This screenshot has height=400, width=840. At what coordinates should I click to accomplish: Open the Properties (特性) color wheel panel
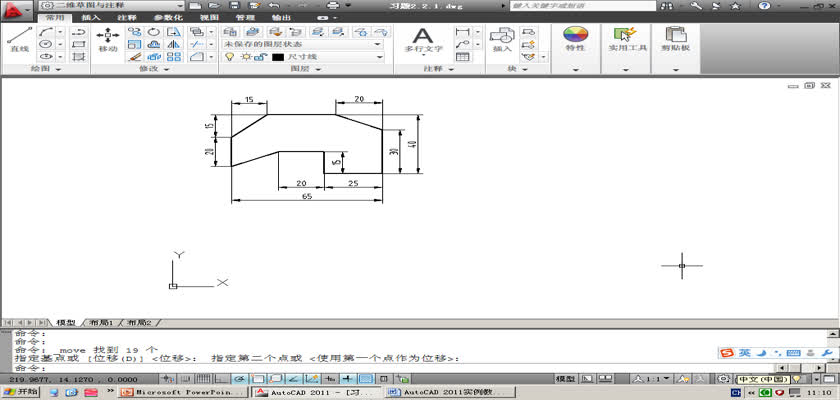(x=575, y=39)
